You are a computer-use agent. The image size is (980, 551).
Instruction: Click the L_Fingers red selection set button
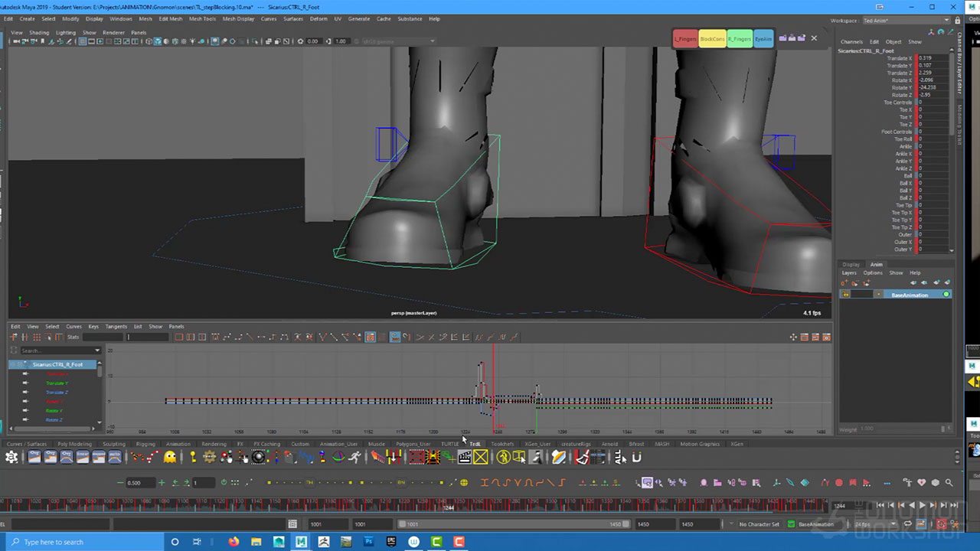click(x=685, y=39)
